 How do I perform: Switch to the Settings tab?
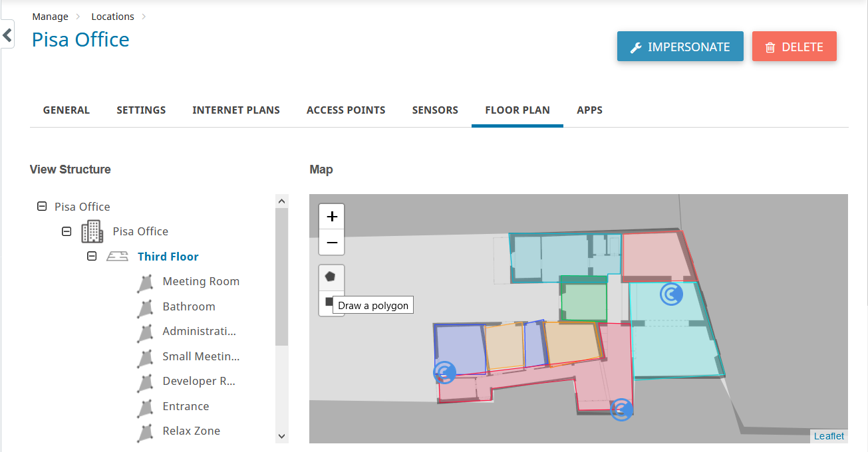[141, 110]
